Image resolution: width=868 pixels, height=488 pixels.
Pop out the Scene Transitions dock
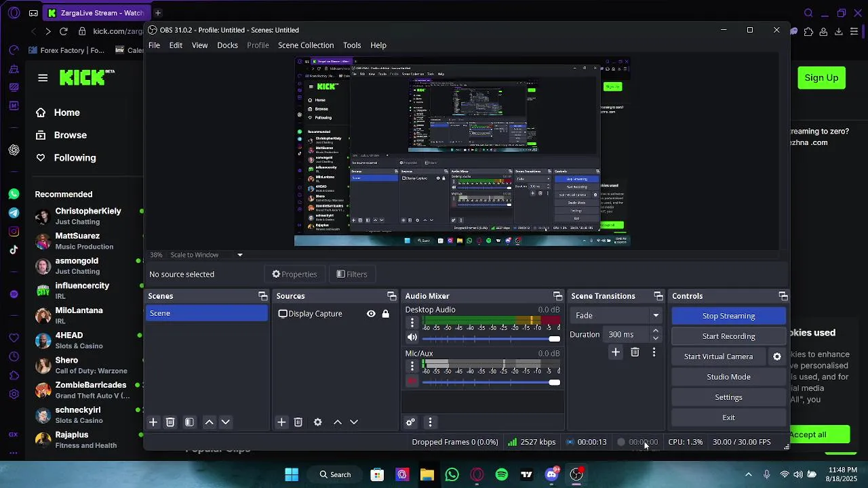[658, 296]
